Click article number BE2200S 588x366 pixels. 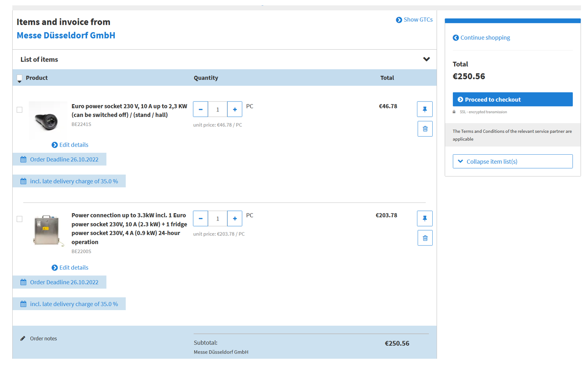tap(81, 252)
